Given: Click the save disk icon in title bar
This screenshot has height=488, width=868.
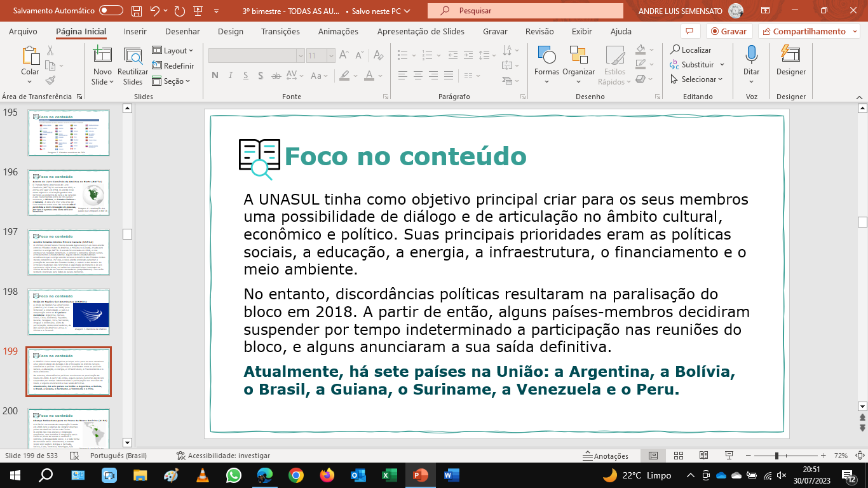Looking at the screenshot, I should pyautogui.click(x=137, y=11).
